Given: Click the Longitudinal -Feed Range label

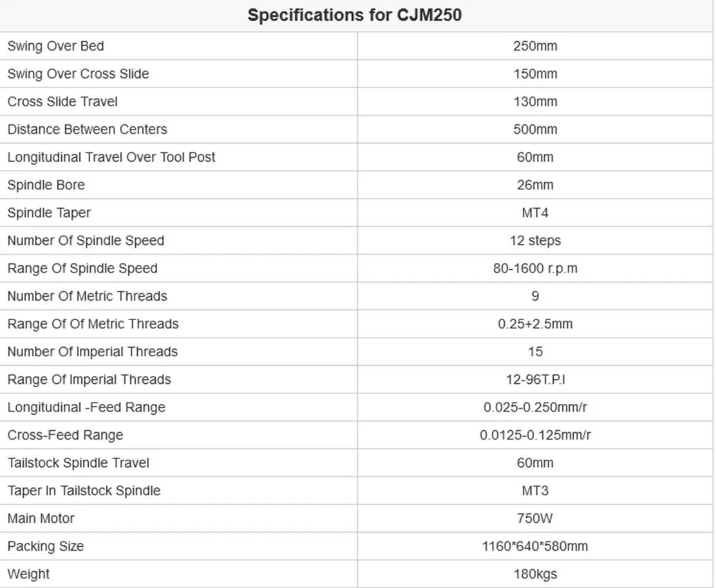Looking at the screenshot, I should point(86,408).
